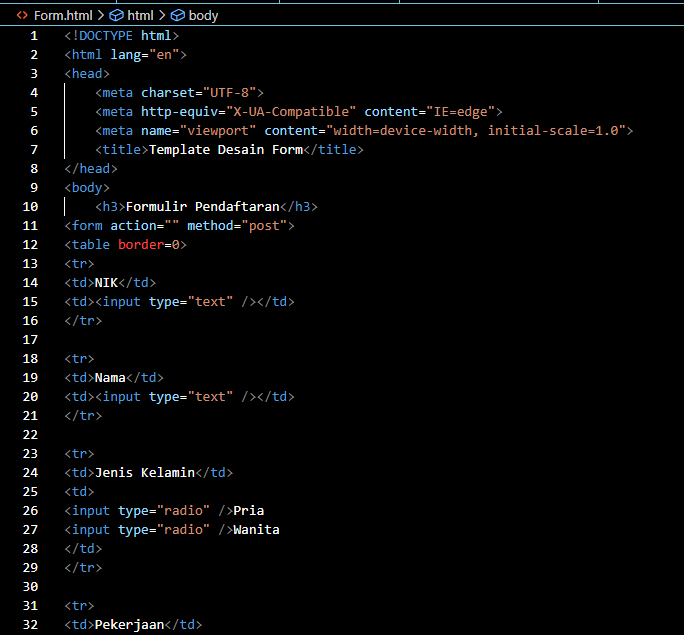Click the Pria label on line 26
Image resolution: width=684 pixels, height=635 pixels.
(249, 511)
